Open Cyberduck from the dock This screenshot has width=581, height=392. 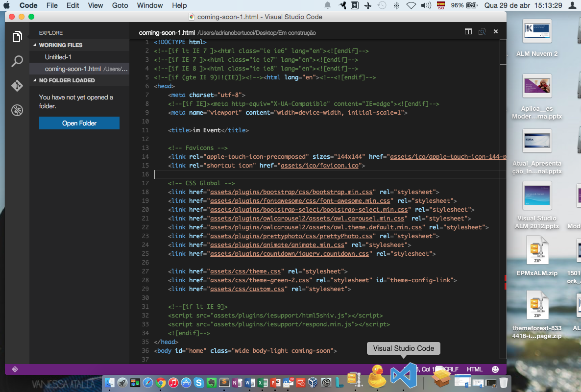click(x=378, y=376)
